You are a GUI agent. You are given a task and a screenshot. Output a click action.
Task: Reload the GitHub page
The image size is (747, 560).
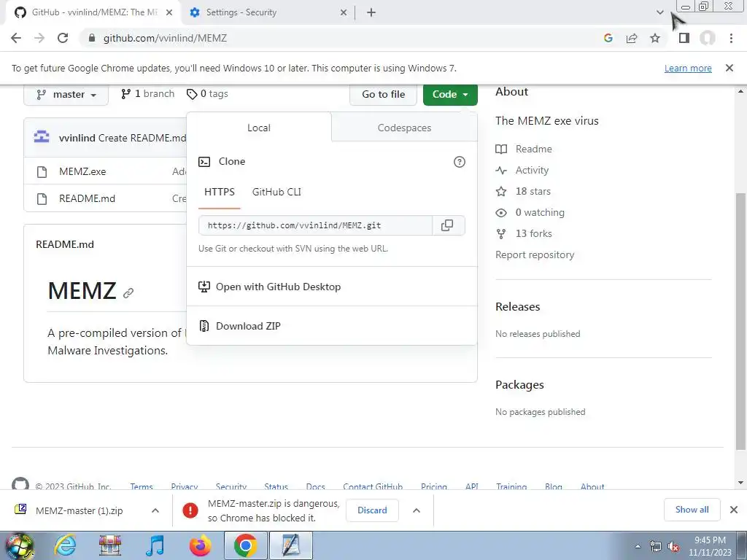[x=63, y=38]
